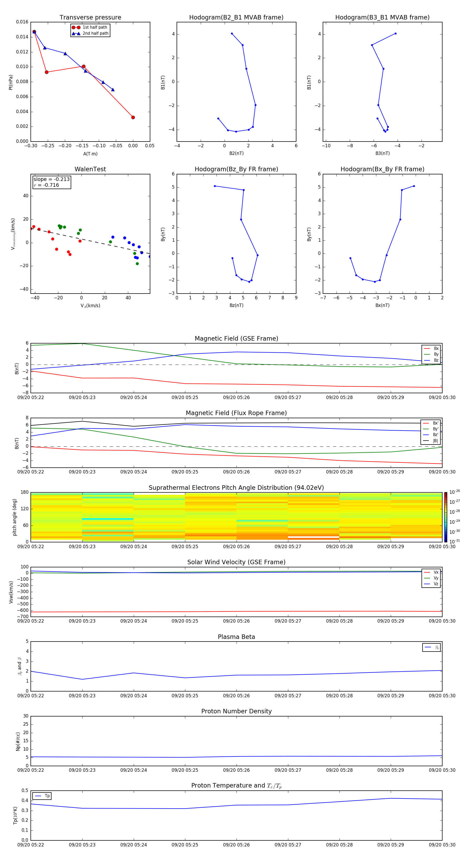Select the 'WalenTest' plot title
This screenshot has height=868, width=473.
pyautogui.click(x=90, y=169)
